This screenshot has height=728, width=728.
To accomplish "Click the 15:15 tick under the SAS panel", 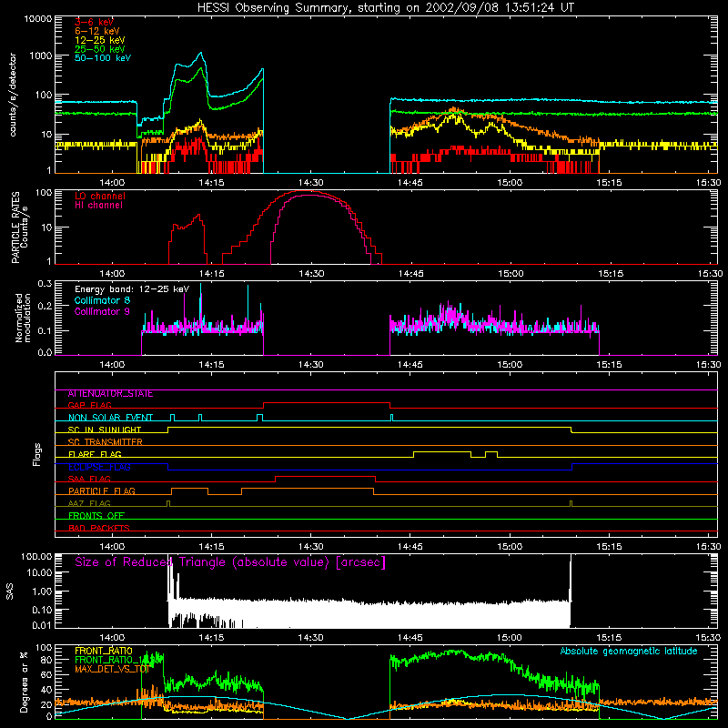I will point(609,638).
